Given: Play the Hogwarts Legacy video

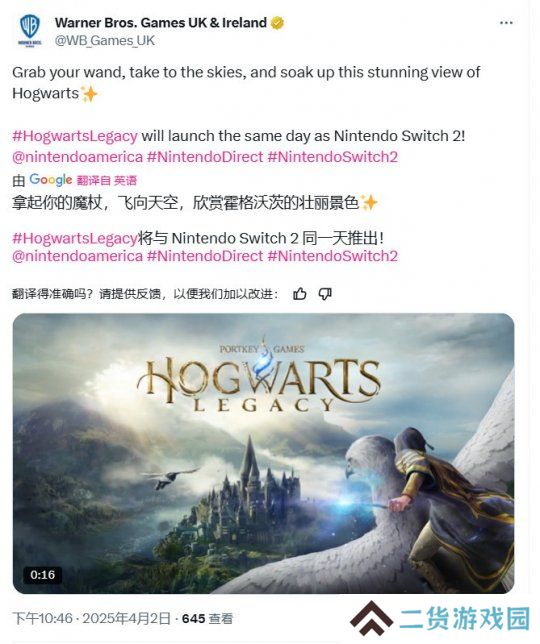Looking at the screenshot, I should pyautogui.click(x=263, y=453).
